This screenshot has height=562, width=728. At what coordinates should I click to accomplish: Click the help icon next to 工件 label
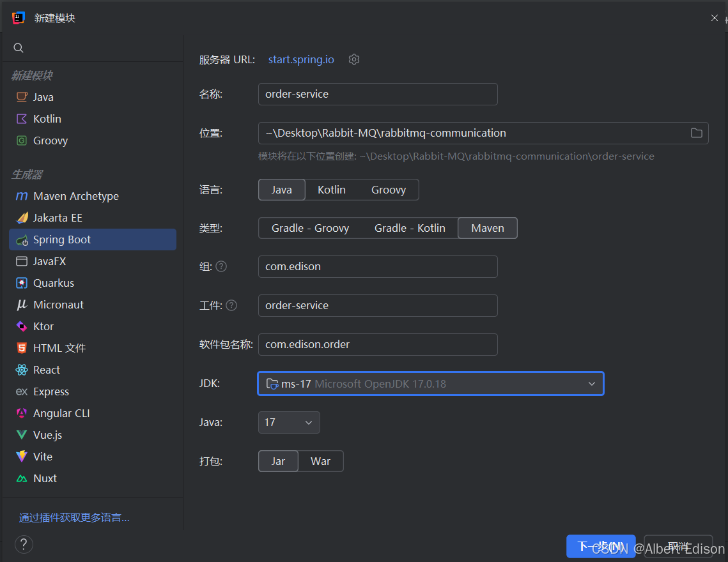point(231,305)
